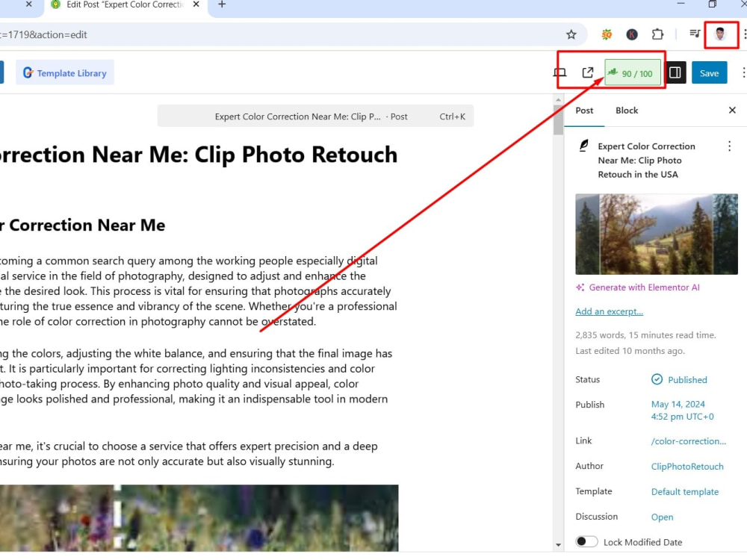
Task: Toggle Lock Modified Date switch
Action: tap(586, 542)
